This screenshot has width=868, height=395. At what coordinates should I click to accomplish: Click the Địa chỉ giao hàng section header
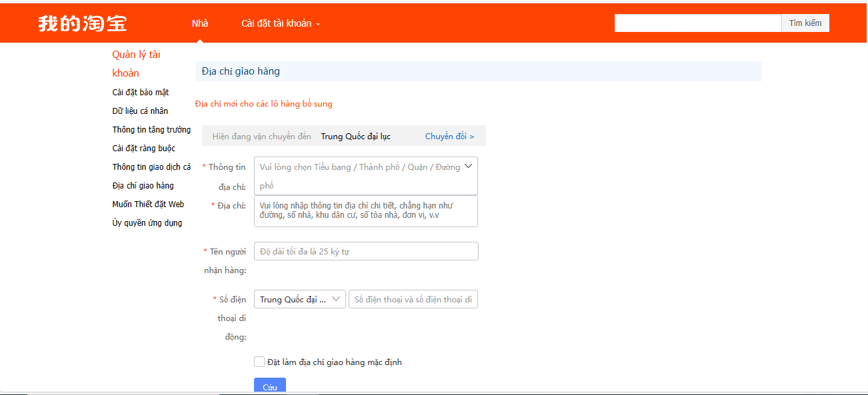tap(478, 71)
